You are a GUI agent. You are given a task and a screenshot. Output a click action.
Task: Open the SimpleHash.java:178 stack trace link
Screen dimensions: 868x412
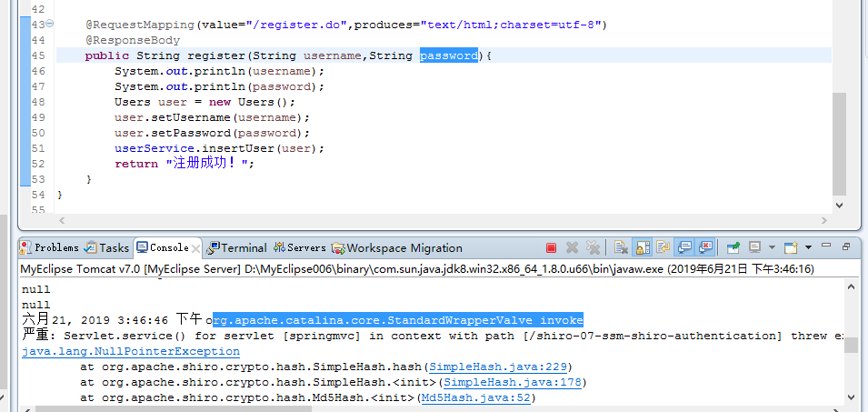coord(513,382)
